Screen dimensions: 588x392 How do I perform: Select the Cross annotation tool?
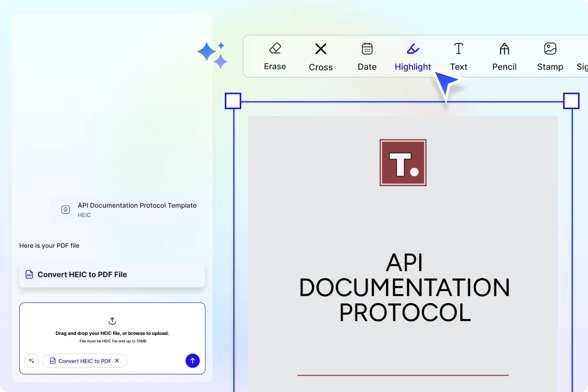[x=320, y=56]
